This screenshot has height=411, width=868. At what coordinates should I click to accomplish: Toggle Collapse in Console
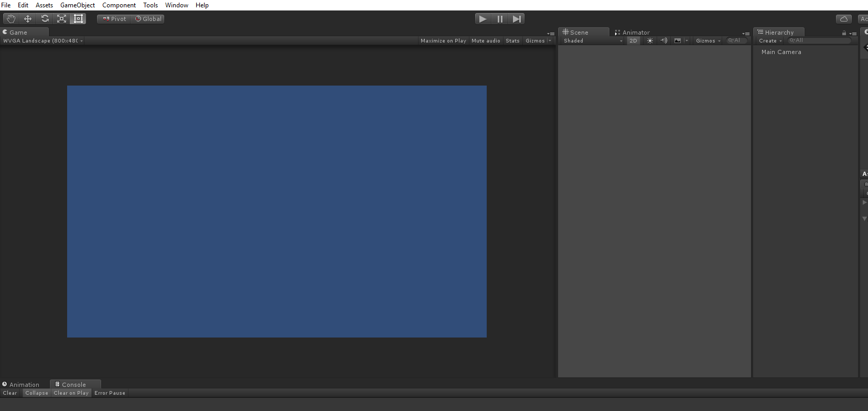click(37, 393)
